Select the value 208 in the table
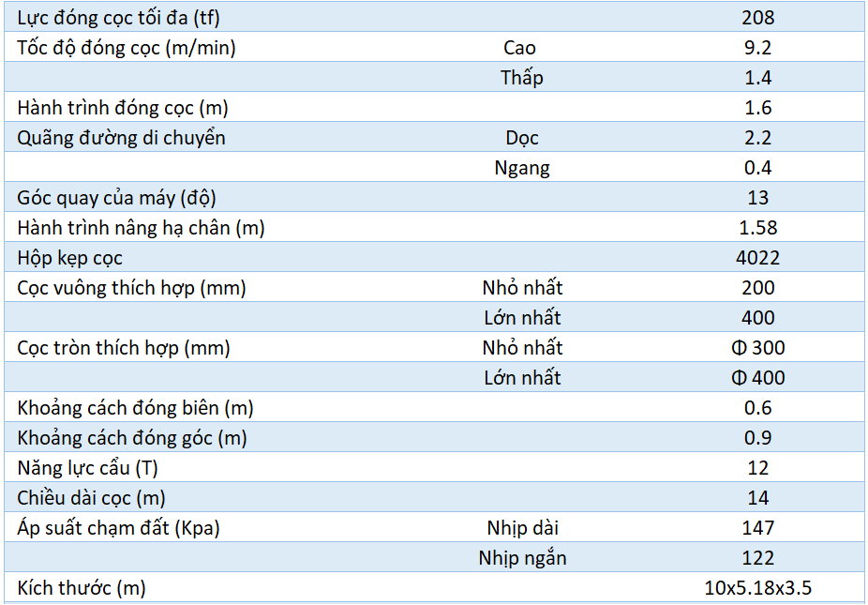The height and width of the screenshot is (605, 868). point(757,18)
